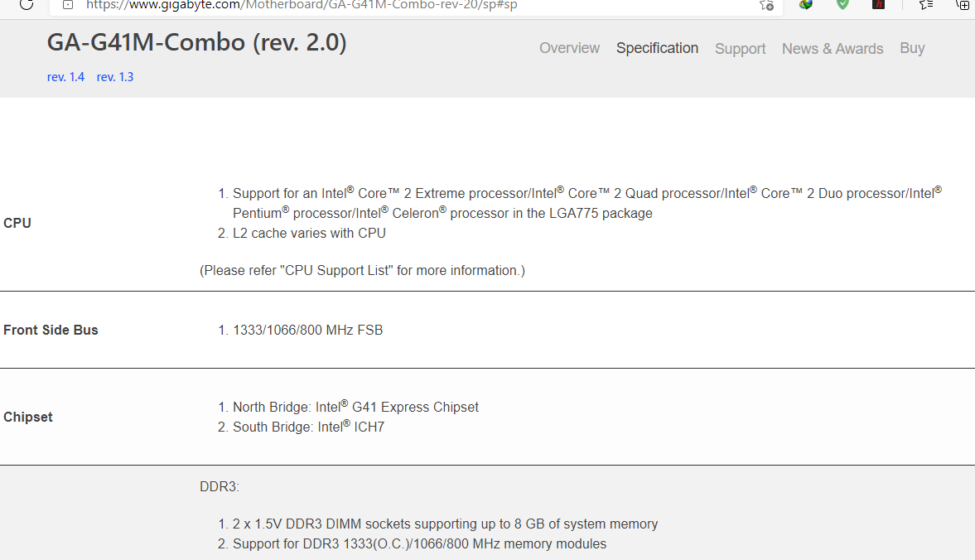Viewport: 975px width, 560px height.
Task: Open the Internet Download Manager extension icon
Action: (806, 4)
